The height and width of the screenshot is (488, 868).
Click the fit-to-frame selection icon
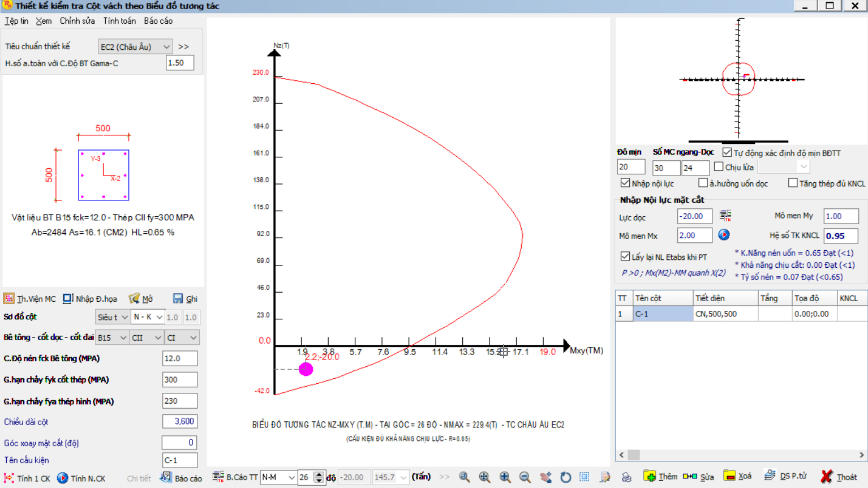click(x=585, y=477)
